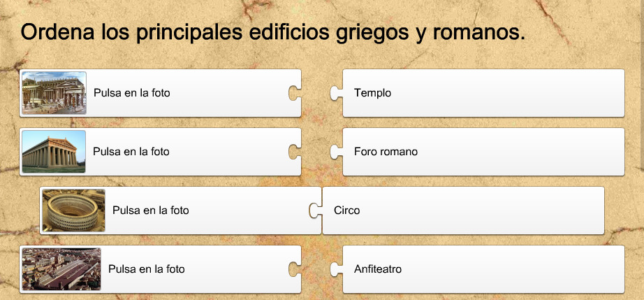Screen dimensions: 644x300
Task: Click 'Pulsa en la foto' beside aerial circus image
Action: (147, 269)
